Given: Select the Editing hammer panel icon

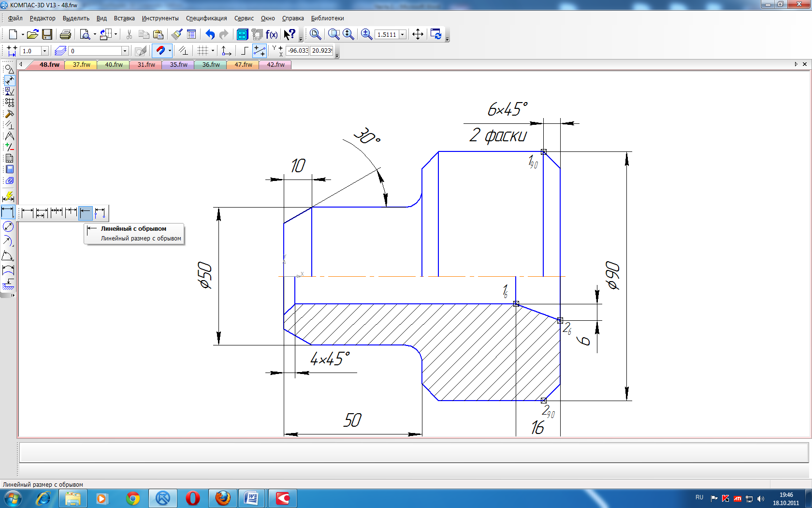Looking at the screenshot, I should [9, 114].
